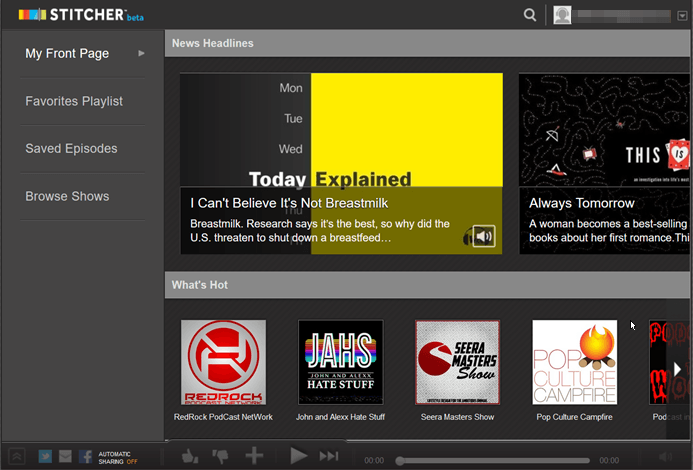693x470 pixels.
Task: Click the playback progress slider handle
Action: [x=400, y=461]
